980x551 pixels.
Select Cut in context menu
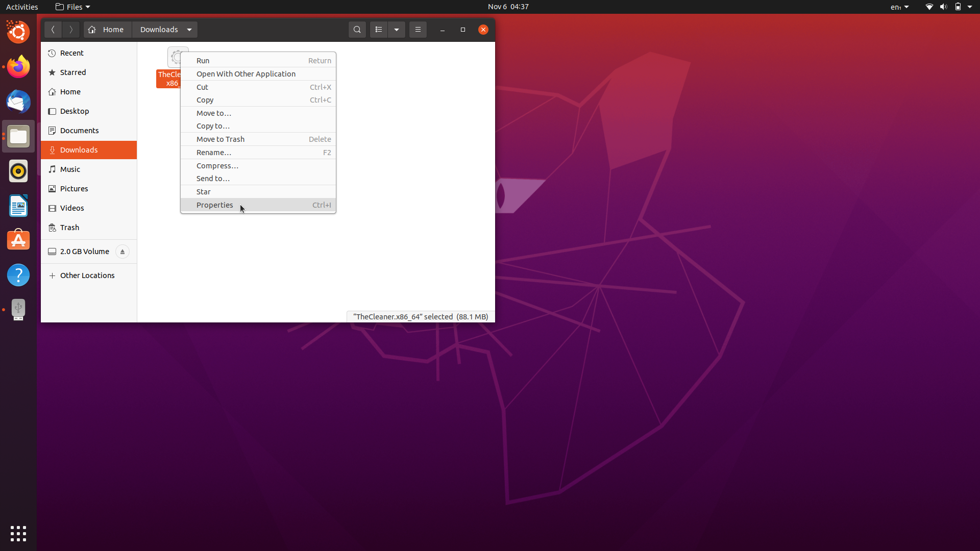click(258, 87)
